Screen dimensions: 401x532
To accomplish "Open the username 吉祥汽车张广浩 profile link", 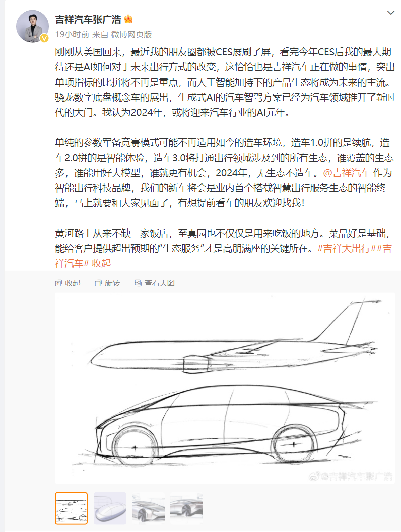I will coord(88,19).
